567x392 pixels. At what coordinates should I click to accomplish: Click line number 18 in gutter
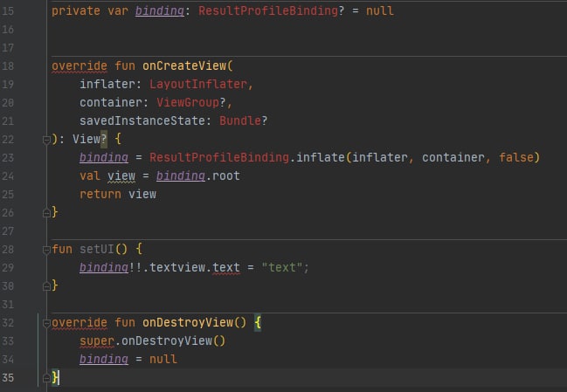point(8,66)
